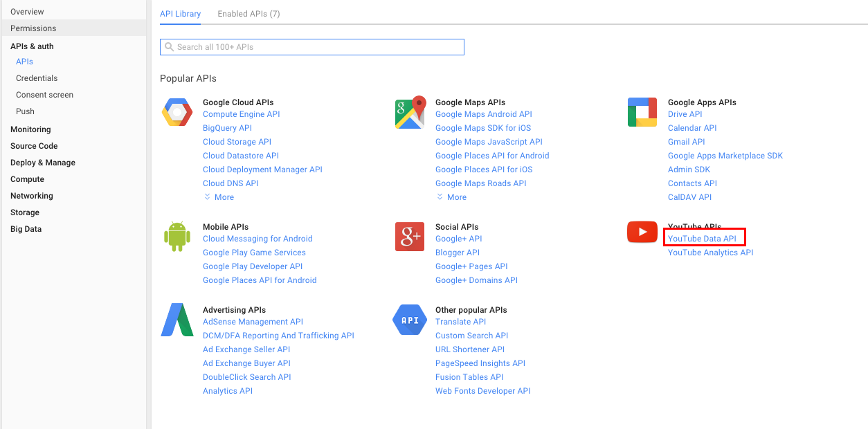Click the Google Cloud hexagon icon

coord(177,112)
